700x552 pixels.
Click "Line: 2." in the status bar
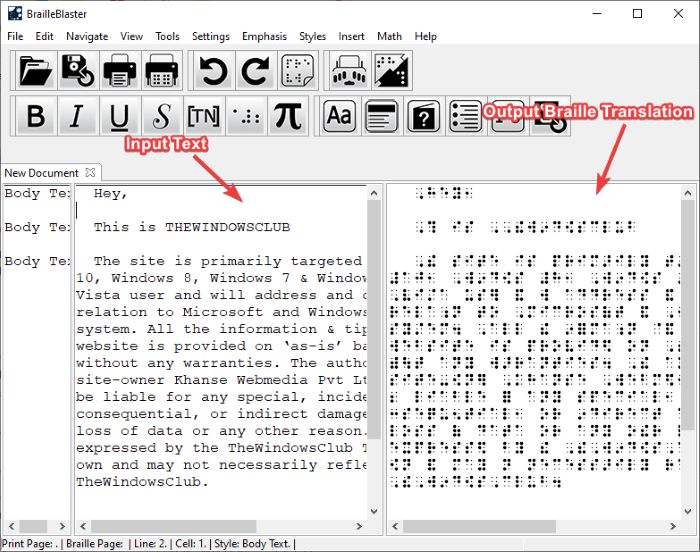[x=150, y=544]
